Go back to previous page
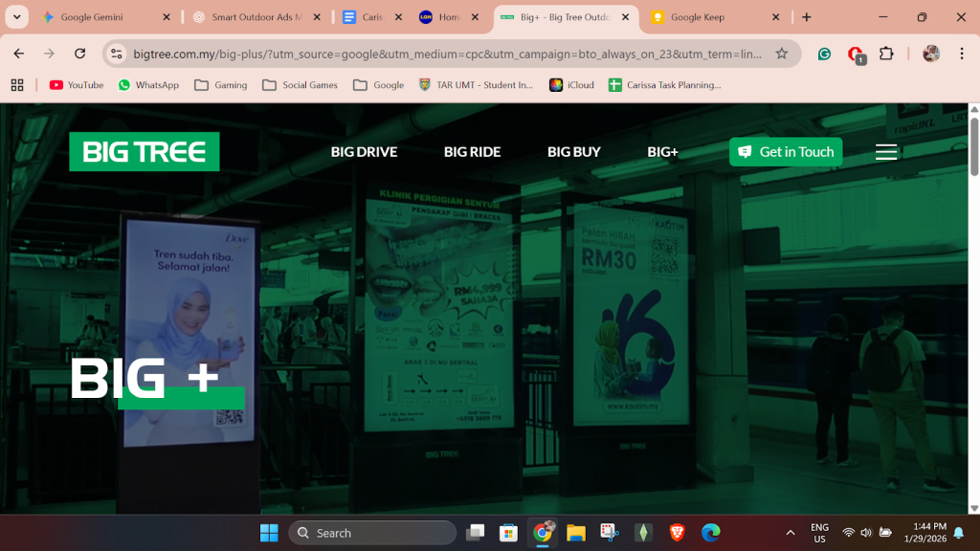The width and height of the screenshot is (980, 551). tap(19, 54)
